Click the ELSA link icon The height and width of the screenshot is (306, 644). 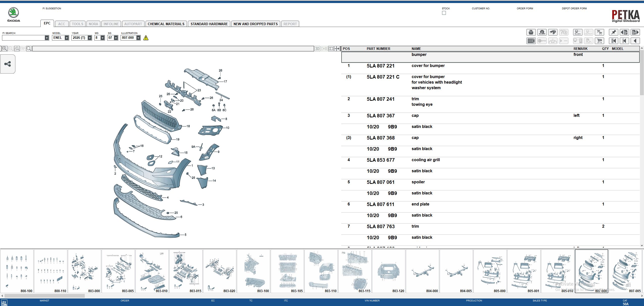(578, 32)
